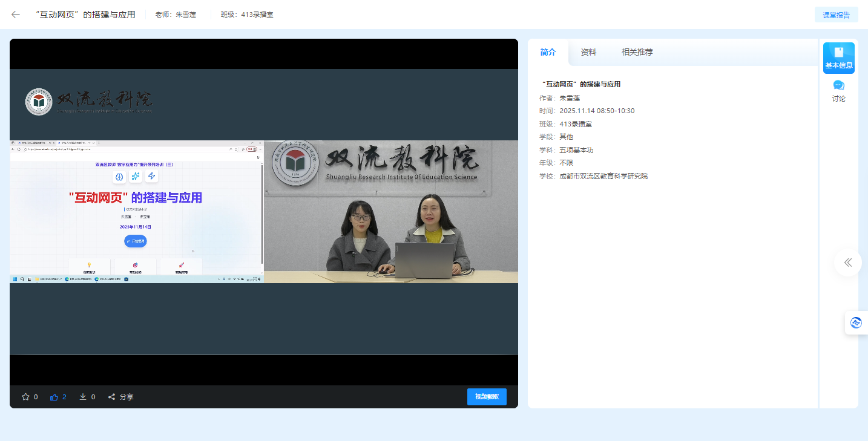Select the 简介 tab
The image size is (868, 441).
tap(548, 52)
